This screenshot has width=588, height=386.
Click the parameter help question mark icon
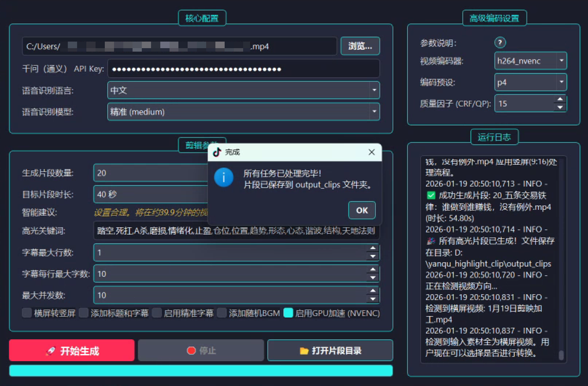click(500, 42)
